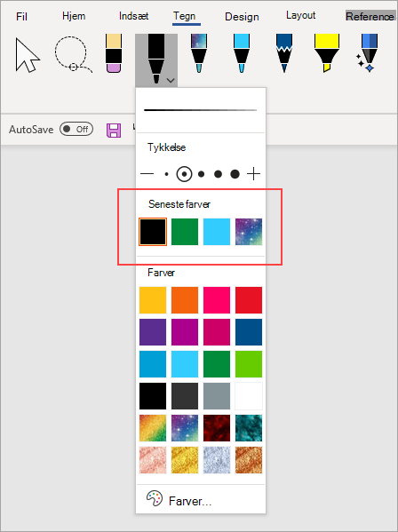The height and width of the screenshot is (532, 398).
Task: Increase thickness with the plus button
Action: click(x=254, y=174)
